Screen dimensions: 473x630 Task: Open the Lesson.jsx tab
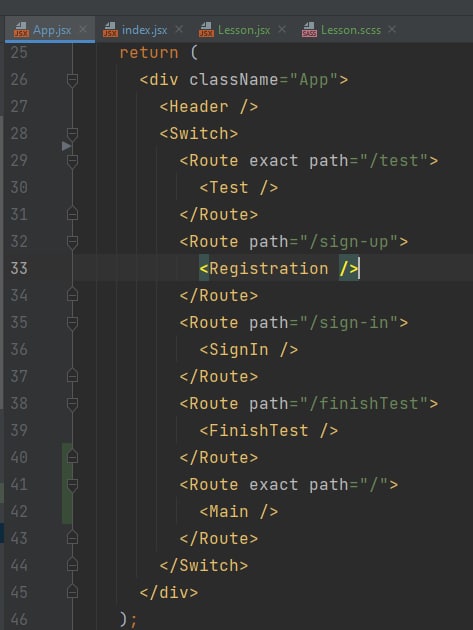point(244,29)
